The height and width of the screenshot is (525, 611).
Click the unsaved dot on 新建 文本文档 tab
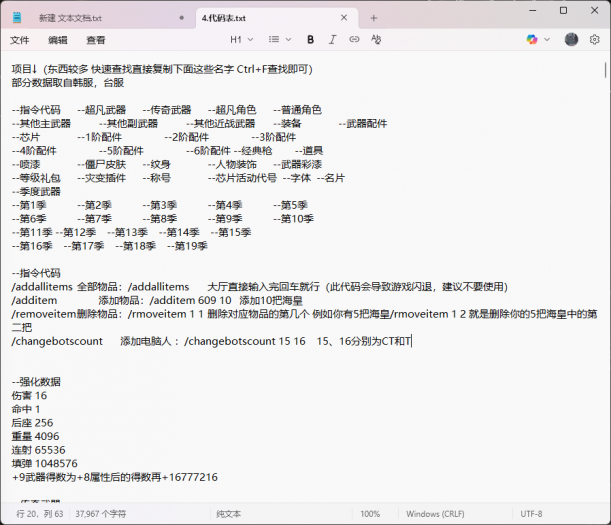[182, 18]
